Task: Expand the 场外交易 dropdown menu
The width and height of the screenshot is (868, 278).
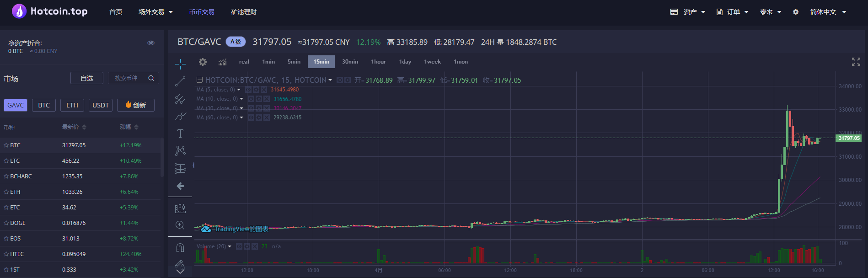Action: 155,12
